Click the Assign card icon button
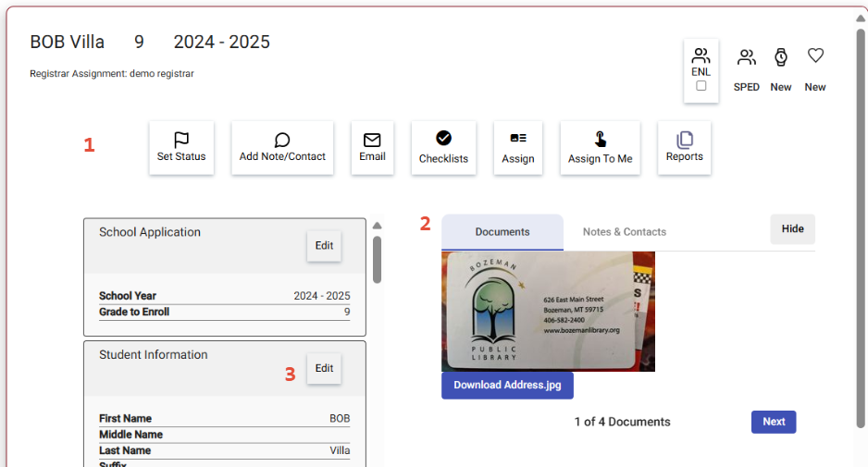The height and width of the screenshot is (467, 868). (518, 148)
